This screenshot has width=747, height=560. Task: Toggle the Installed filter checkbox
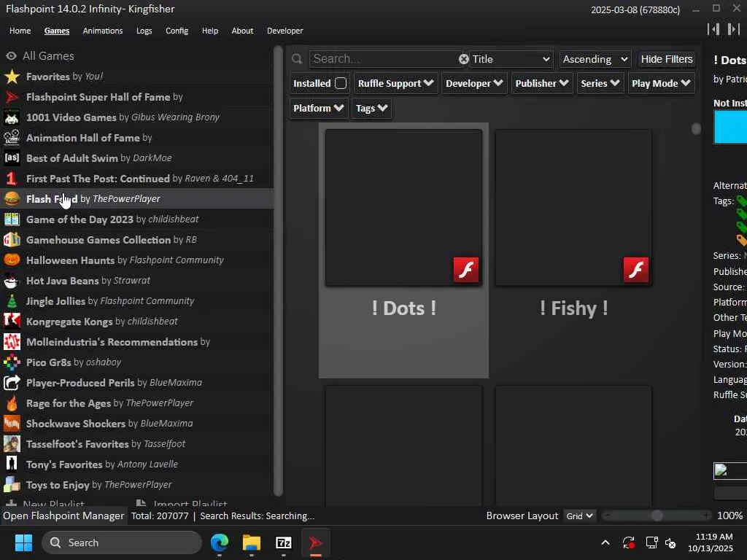tap(341, 83)
